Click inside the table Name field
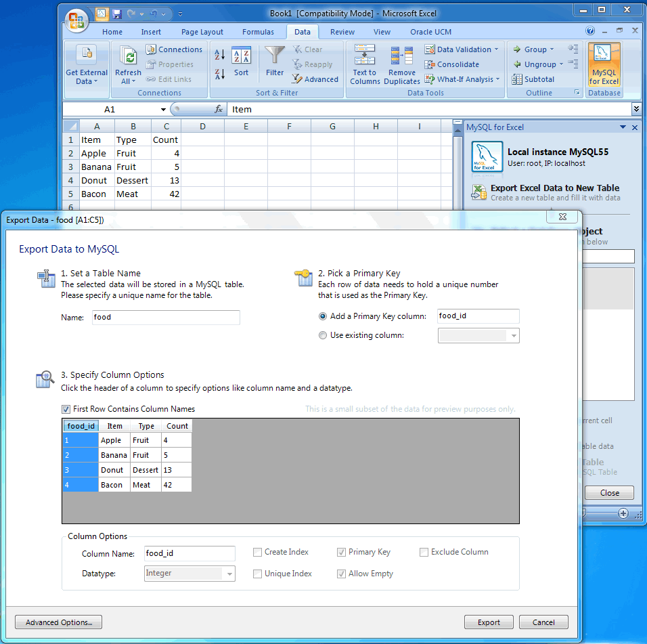 (x=166, y=317)
